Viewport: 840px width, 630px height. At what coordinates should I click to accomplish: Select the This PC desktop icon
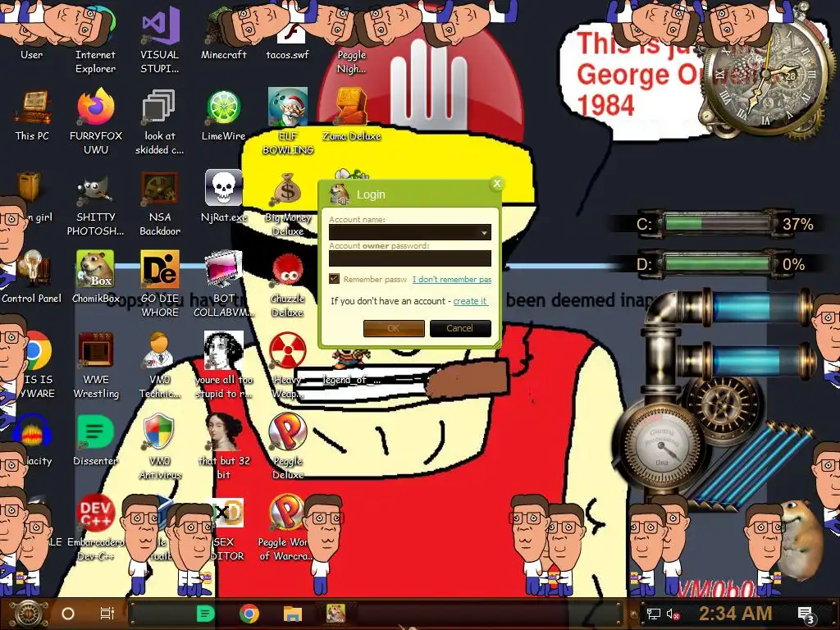[x=32, y=115]
